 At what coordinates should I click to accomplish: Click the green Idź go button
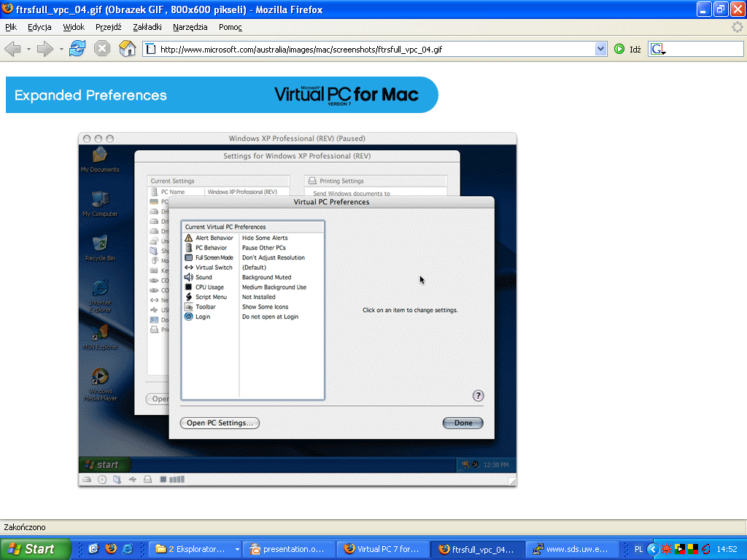point(627,49)
